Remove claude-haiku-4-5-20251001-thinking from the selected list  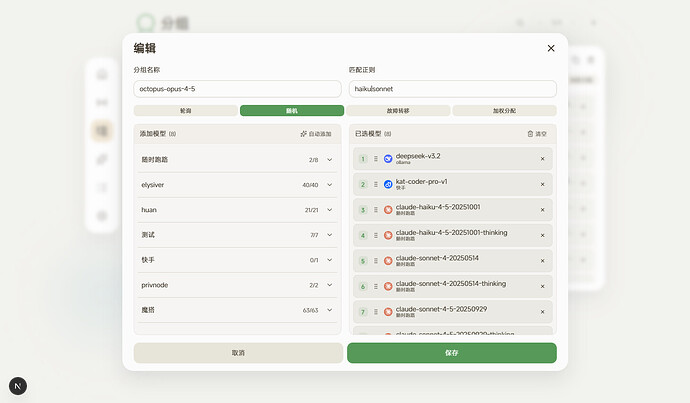pyautogui.click(x=542, y=235)
